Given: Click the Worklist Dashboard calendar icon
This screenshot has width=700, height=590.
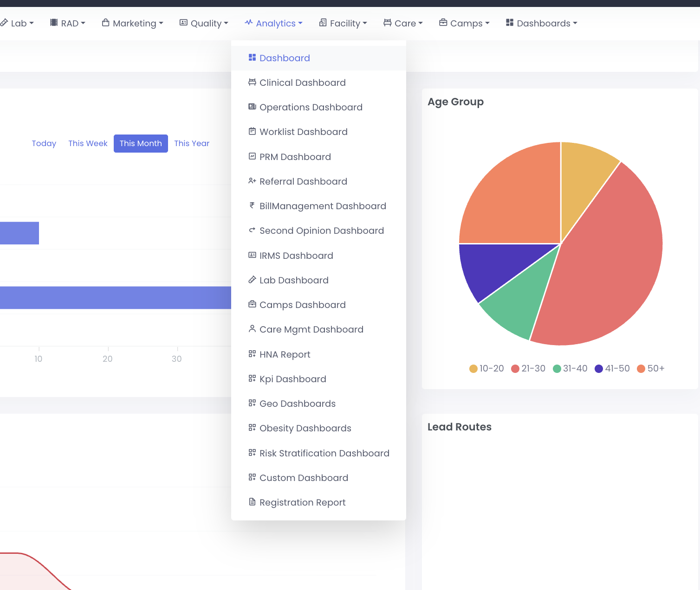Looking at the screenshot, I should (x=252, y=131).
